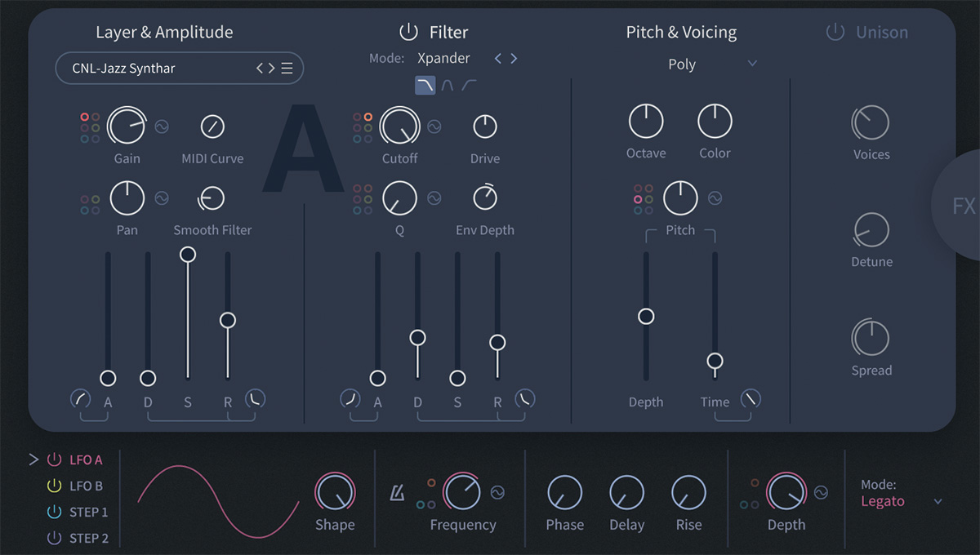The height and width of the screenshot is (555, 980).
Task: Click the filter release curve knob
Action: click(x=524, y=399)
